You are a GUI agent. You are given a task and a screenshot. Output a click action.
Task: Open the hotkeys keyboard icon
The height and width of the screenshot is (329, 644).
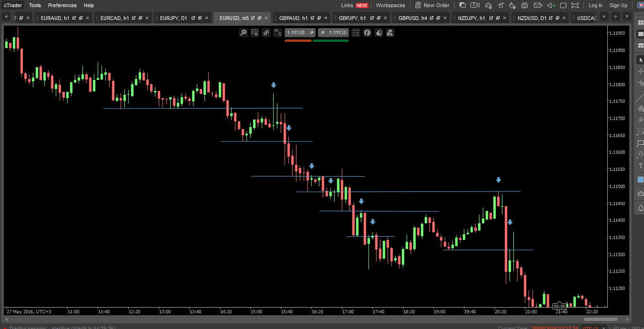click(525, 5)
